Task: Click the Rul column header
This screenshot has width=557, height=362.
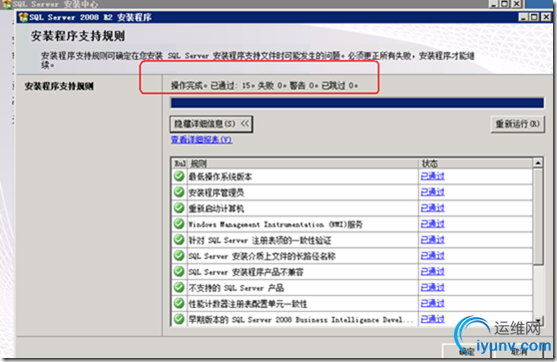Action: tap(180, 163)
